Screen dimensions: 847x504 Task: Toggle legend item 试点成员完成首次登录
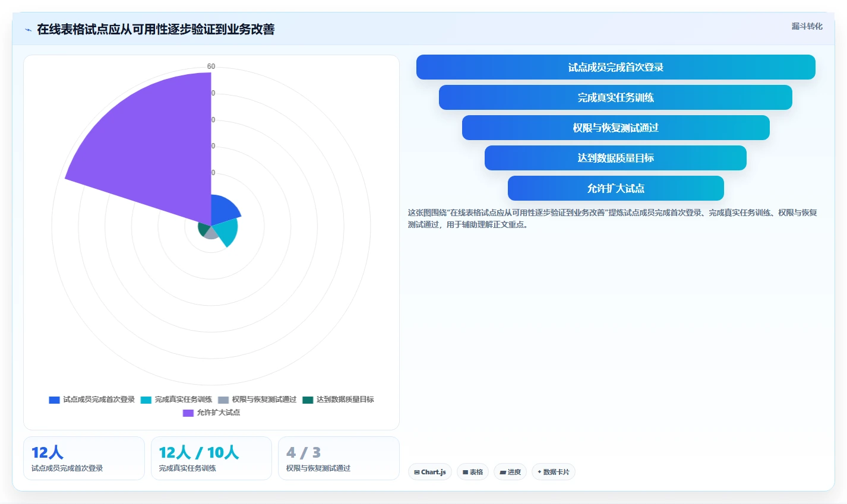(x=91, y=400)
